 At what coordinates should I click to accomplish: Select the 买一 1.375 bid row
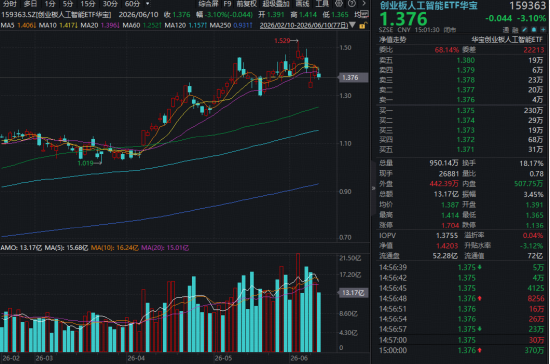point(461,110)
